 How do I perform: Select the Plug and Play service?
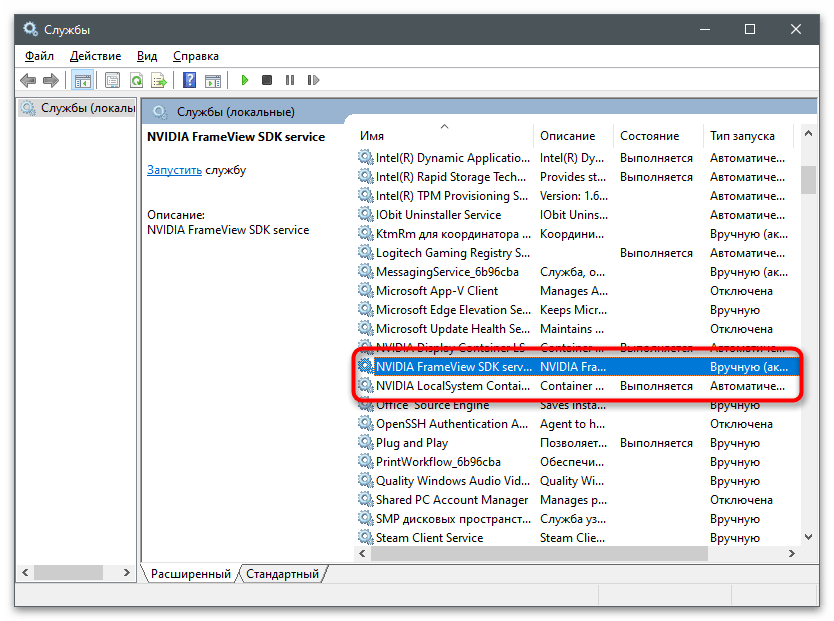pos(578,443)
